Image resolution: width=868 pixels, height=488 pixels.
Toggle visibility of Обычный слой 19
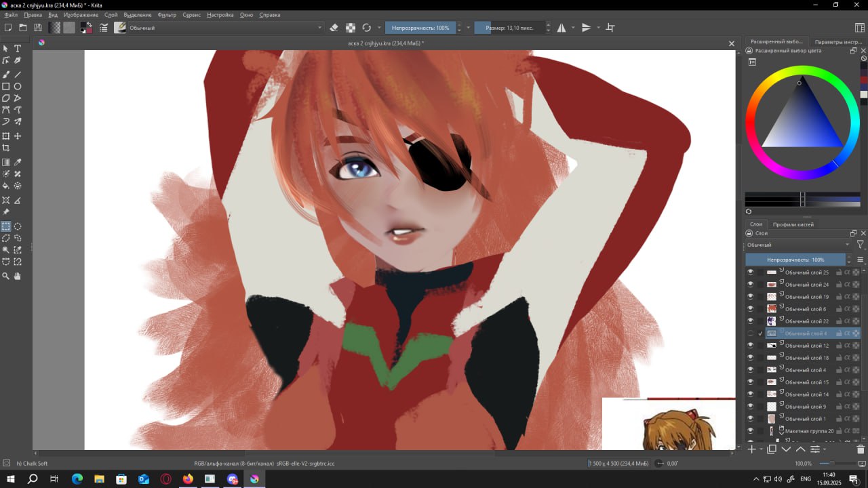(x=750, y=297)
